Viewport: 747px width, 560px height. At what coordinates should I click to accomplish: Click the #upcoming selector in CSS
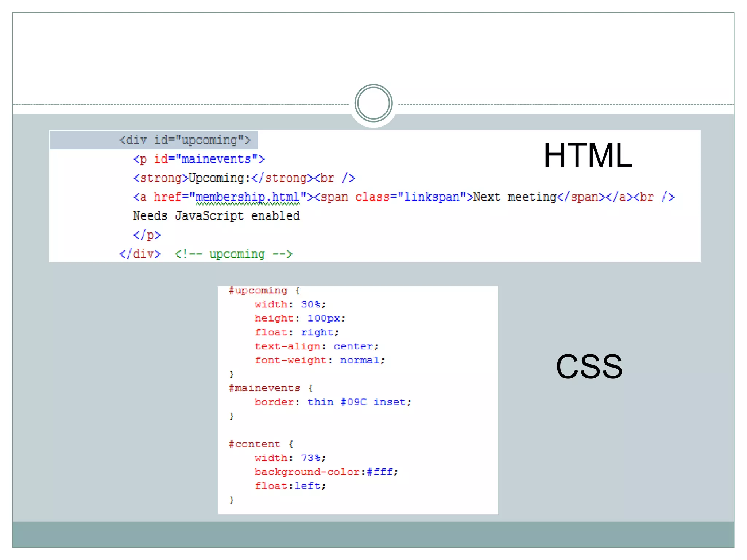[x=258, y=291]
